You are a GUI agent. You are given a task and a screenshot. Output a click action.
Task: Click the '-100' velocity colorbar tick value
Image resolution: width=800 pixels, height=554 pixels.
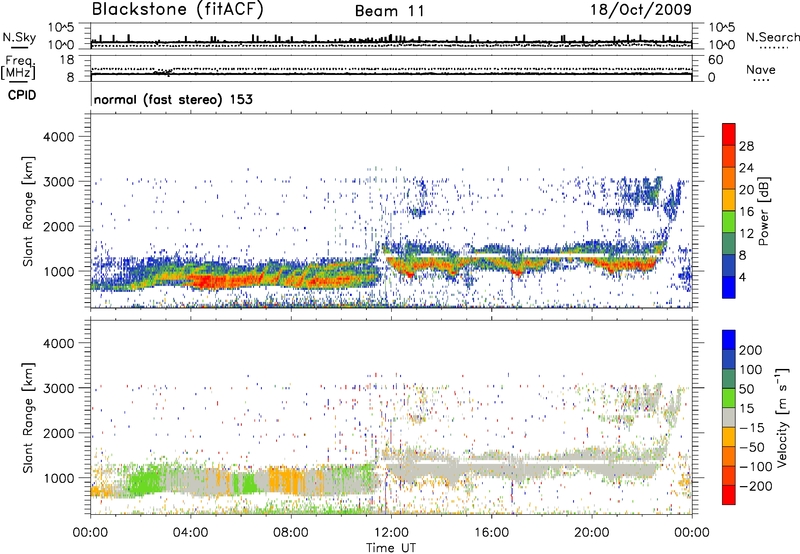coord(756,466)
